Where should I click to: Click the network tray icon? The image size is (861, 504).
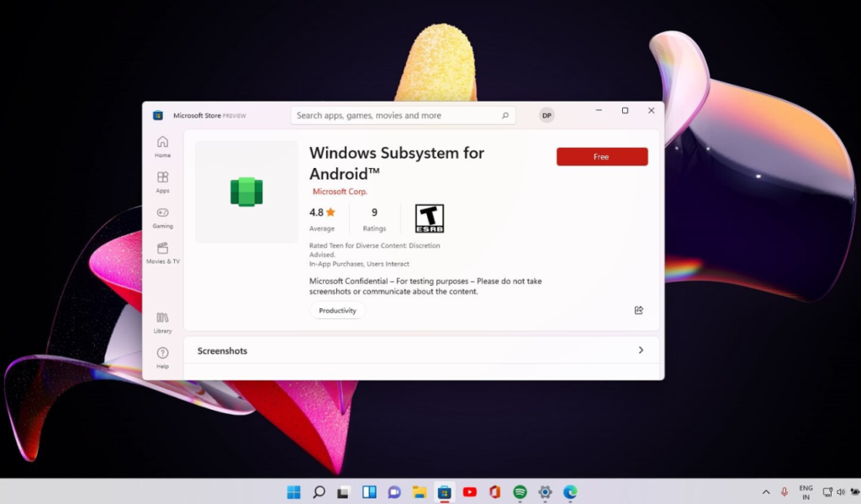coord(827,492)
